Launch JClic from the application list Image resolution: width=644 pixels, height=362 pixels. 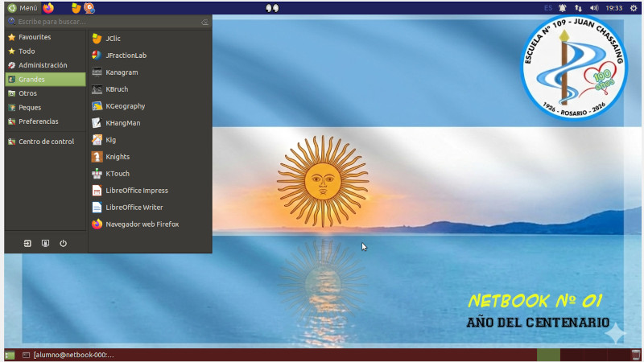pos(113,39)
